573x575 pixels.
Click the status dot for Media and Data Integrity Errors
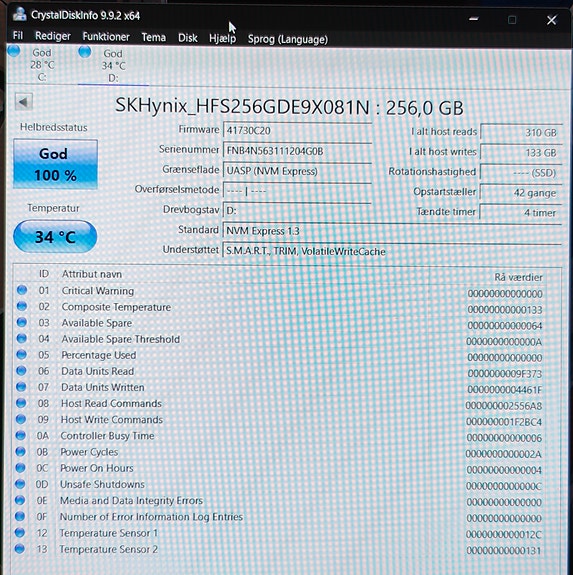click(x=20, y=500)
